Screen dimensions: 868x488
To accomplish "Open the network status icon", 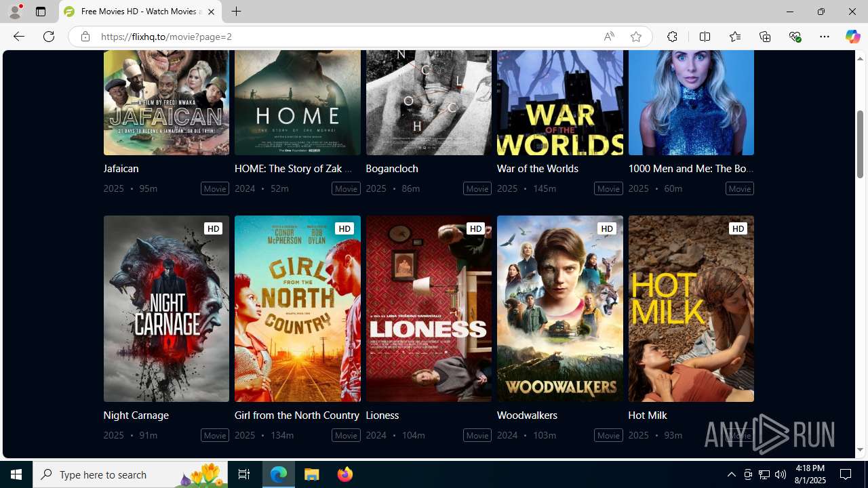I will pyautogui.click(x=764, y=474).
